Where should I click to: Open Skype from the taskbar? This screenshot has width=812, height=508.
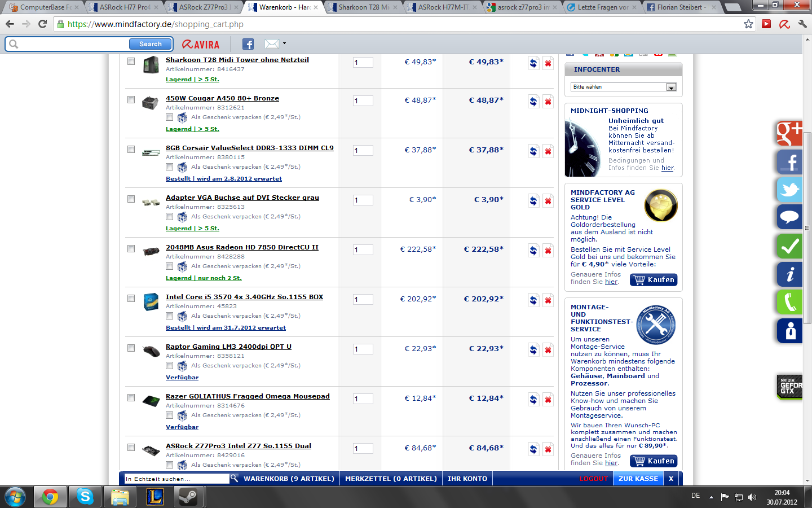pos(85,497)
